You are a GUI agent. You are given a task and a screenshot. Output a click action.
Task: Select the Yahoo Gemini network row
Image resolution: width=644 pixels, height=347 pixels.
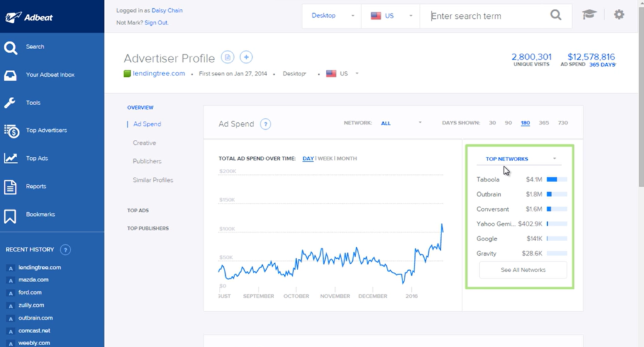click(521, 224)
